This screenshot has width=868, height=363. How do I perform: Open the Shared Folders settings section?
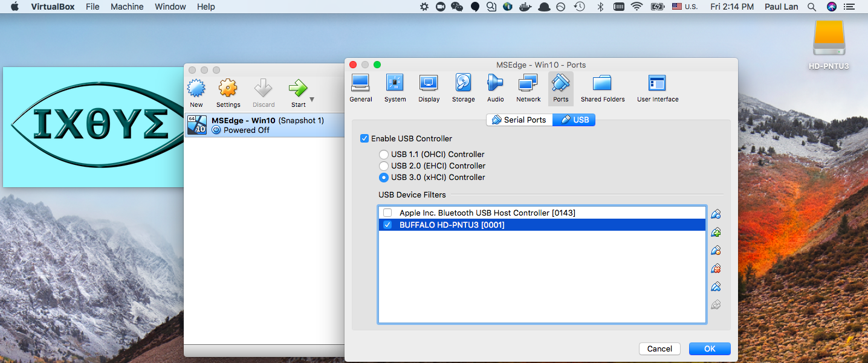pos(602,88)
